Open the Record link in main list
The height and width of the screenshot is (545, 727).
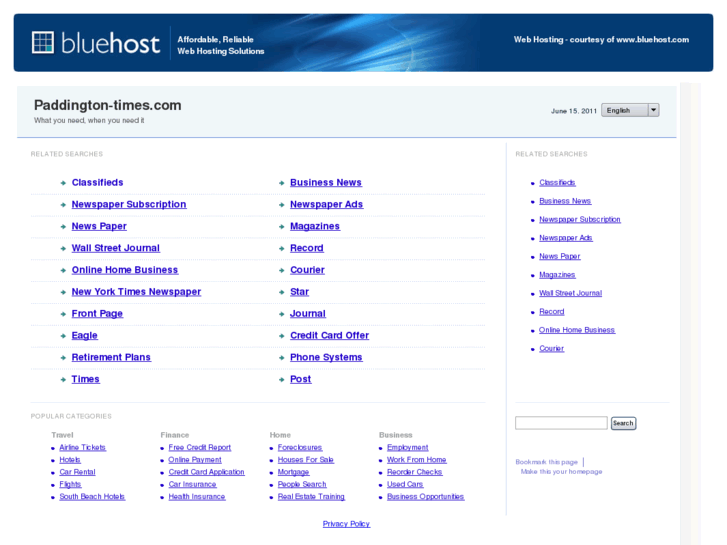tap(306, 248)
